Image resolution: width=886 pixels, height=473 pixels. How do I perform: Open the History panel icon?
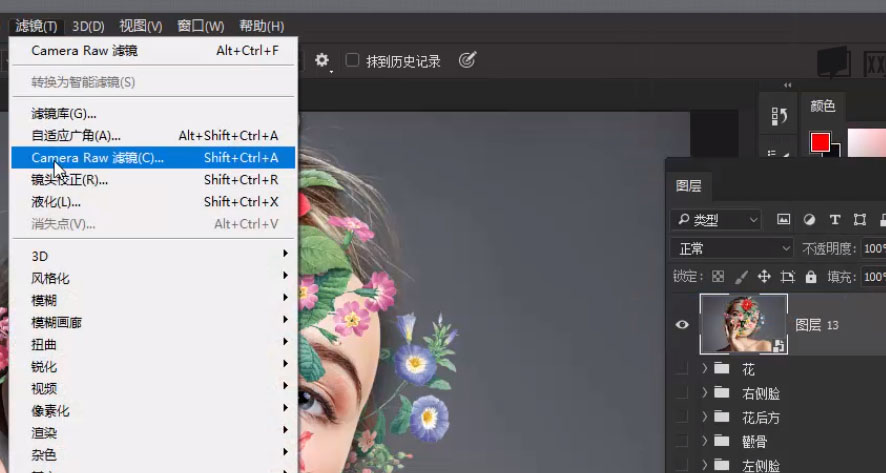point(779,116)
